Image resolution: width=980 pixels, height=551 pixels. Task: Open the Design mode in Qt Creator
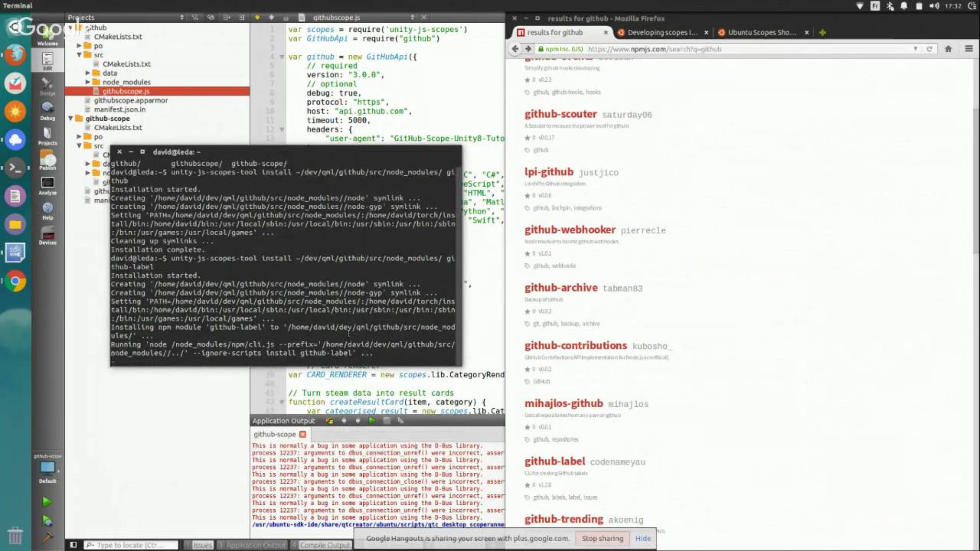point(47,84)
